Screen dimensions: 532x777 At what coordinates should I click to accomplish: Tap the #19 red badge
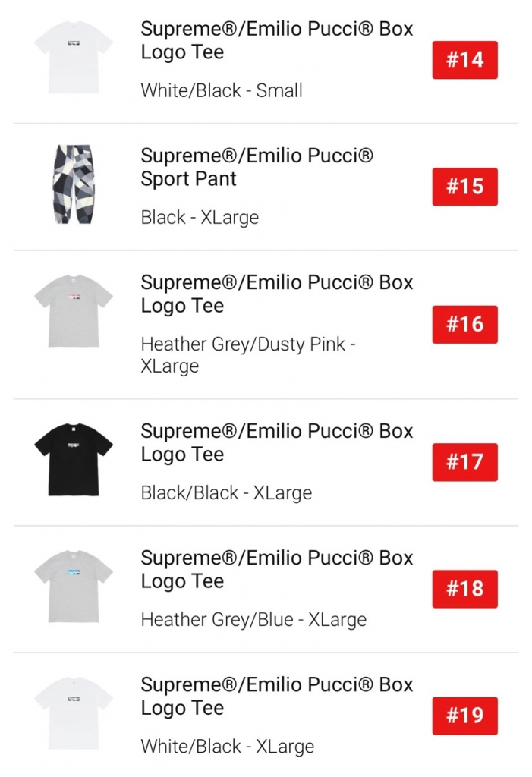[464, 716]
